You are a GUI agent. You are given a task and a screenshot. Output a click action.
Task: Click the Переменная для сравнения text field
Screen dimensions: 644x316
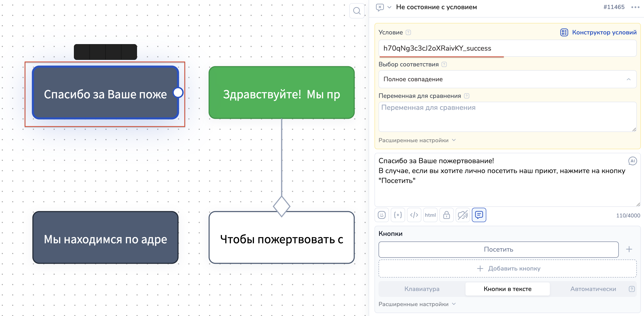click(507, 117)
